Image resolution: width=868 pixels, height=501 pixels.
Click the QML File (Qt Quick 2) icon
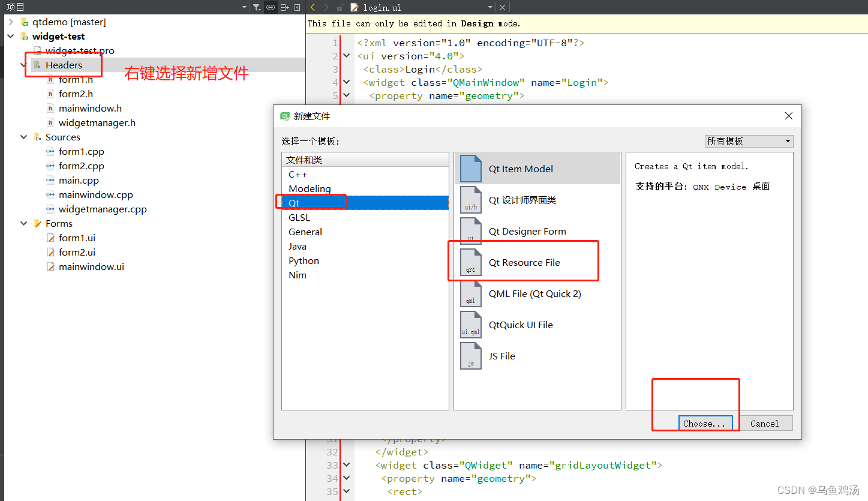[470, 293]
